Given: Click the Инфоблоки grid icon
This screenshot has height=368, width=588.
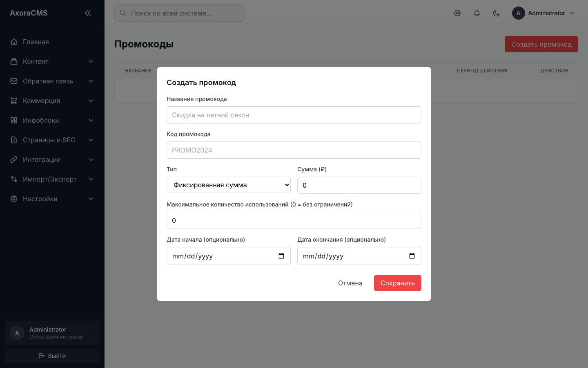Looking at the screenshot, I should pyautogui.click(x=14, y=120).
